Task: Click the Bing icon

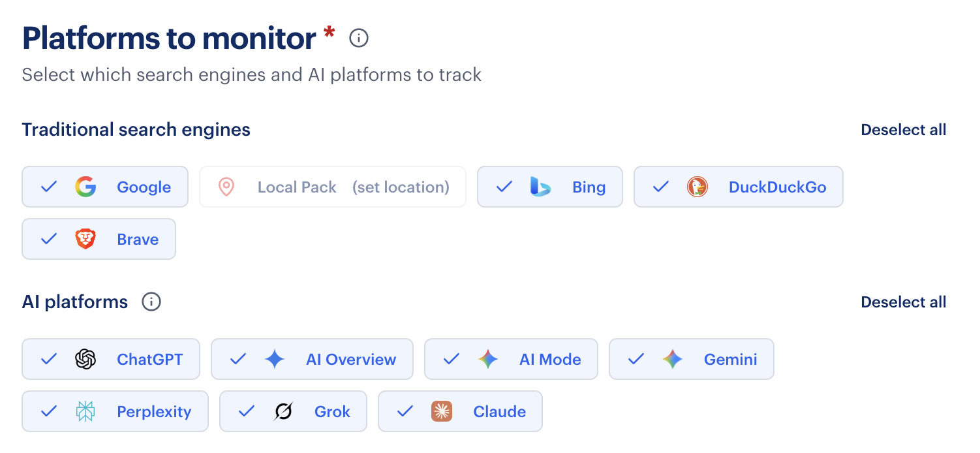Action: click(540, 187)
